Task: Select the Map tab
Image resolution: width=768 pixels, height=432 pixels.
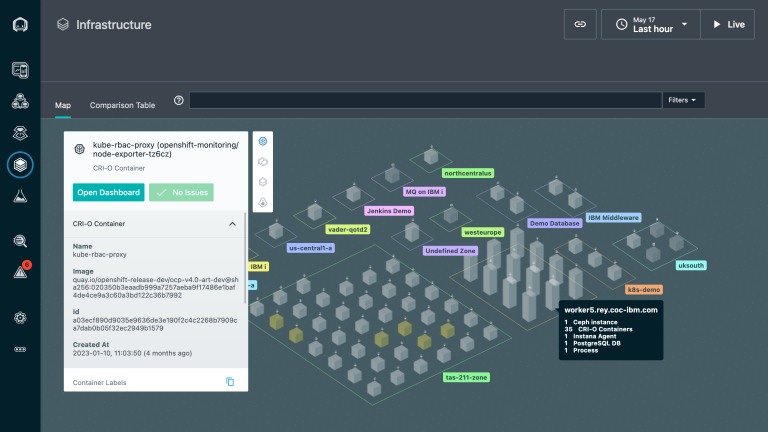Action: 63,104
